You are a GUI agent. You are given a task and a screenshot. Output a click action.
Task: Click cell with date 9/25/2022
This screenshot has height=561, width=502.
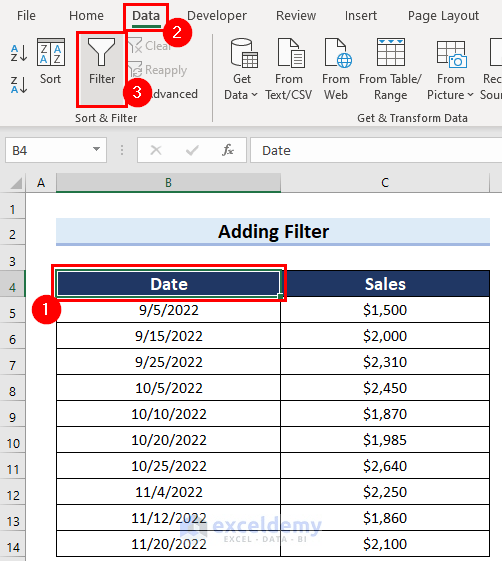point(169,362)
